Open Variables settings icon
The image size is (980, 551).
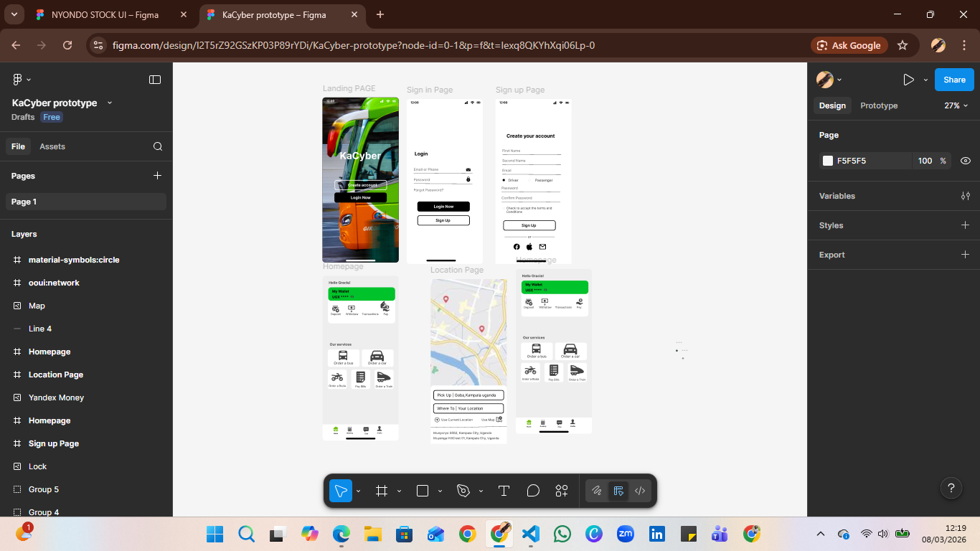pos(966,196)
